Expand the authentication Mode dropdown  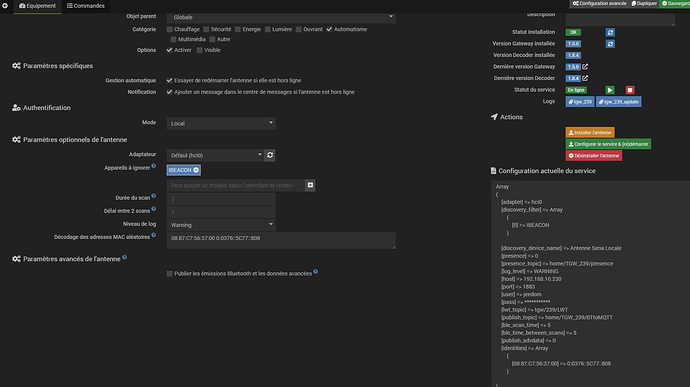point(221,123)
